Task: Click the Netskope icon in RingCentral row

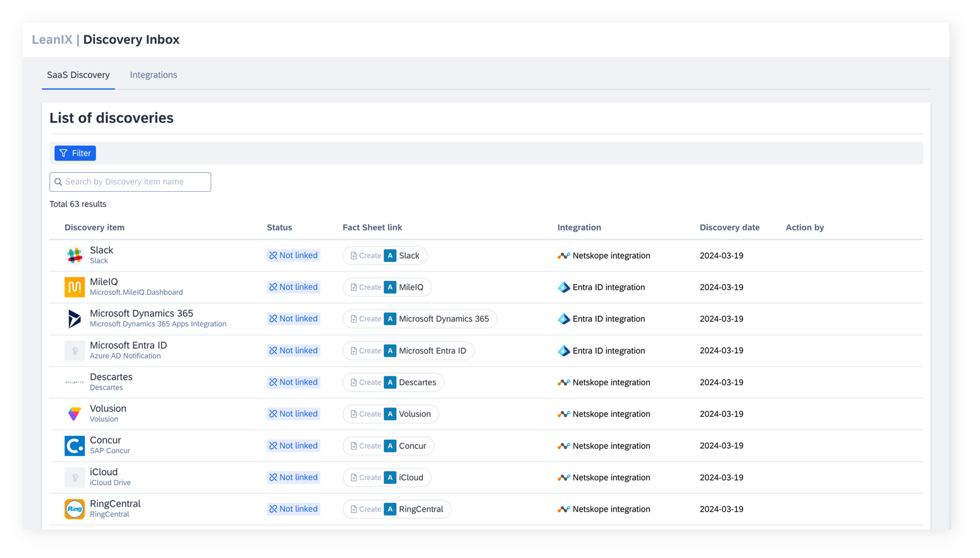Action: pos(563,509)
